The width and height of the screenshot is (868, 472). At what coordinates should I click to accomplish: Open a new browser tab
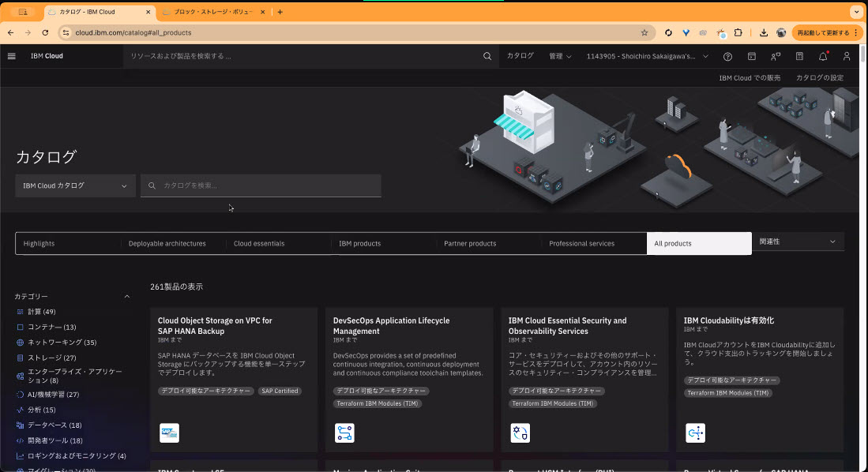pos(280,12)
